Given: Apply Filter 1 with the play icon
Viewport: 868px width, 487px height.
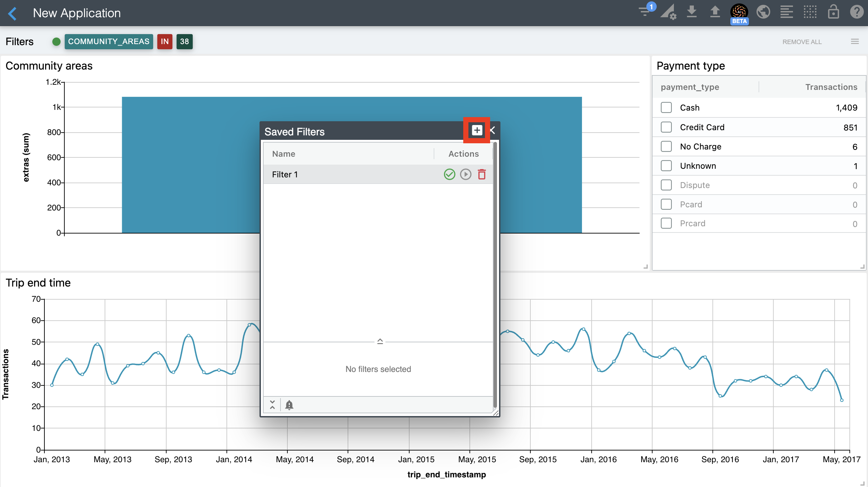Looking at the screenshot, I should coord(465,174).
